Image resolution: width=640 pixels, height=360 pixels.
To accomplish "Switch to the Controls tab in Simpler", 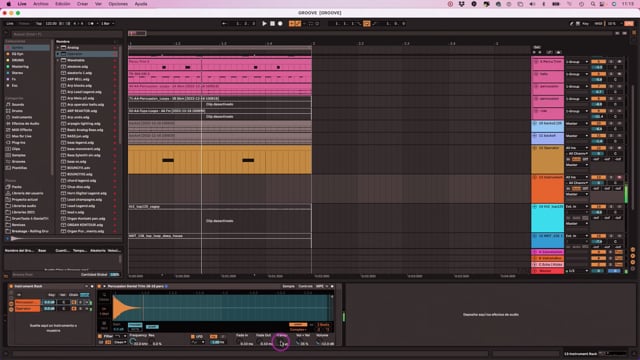I will click(x=305, y=287).
